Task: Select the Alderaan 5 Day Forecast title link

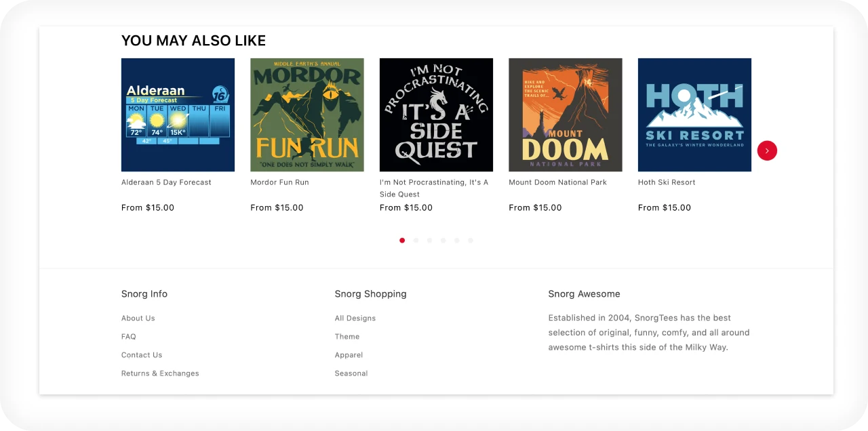Action: coord(166,182)
